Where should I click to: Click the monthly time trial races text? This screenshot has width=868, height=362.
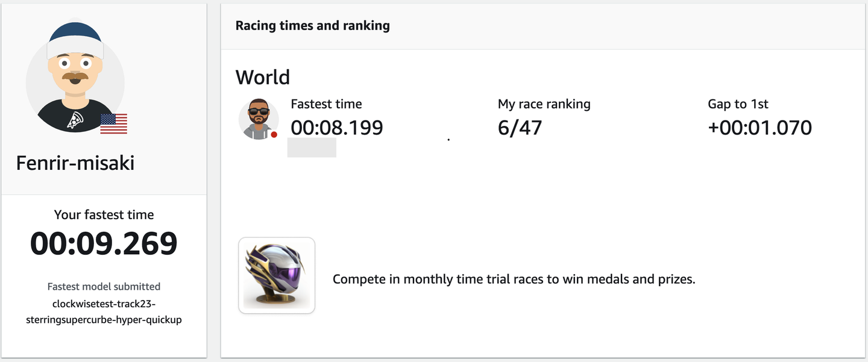514,279
